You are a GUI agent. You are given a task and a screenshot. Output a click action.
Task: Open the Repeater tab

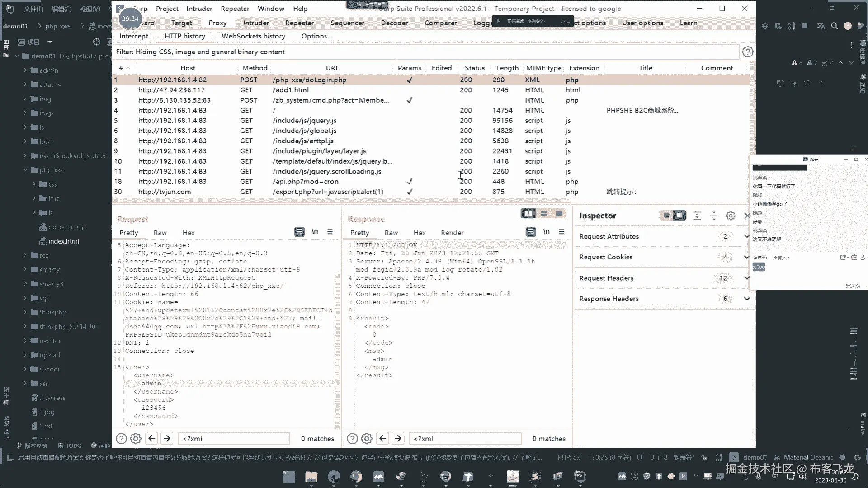(299, 23)
